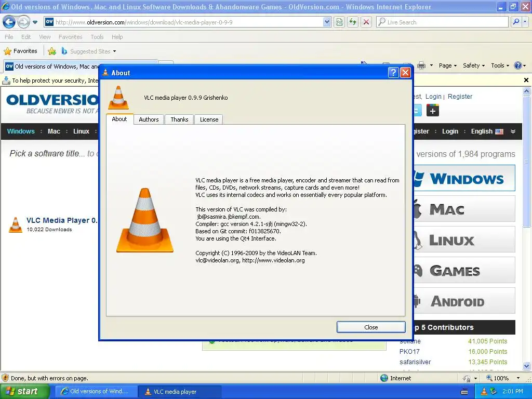The width and height of the screenshot is (532, 399).
Task: Click the About dialog help button
Action: [393, 72]
